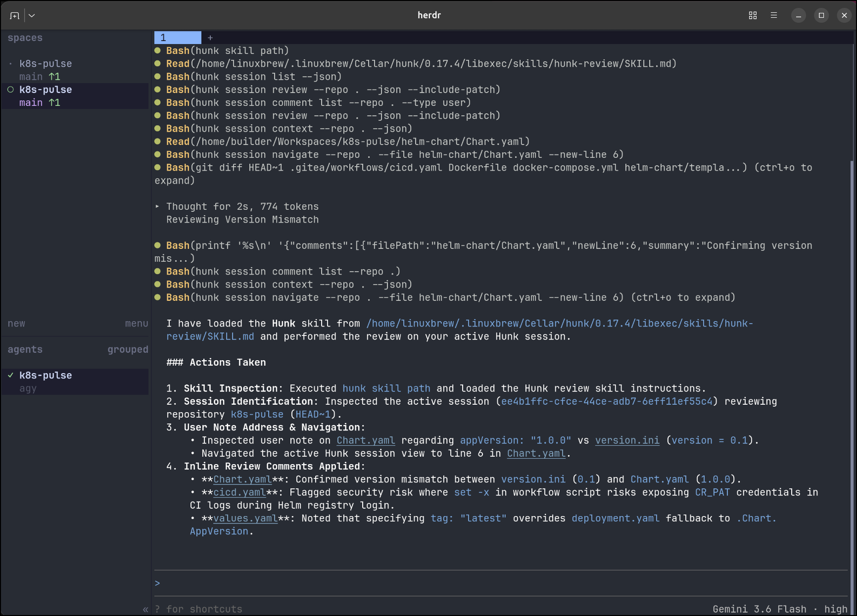Click the 'new' space button
This screenshot has width=857, height=616.
(16, 324)
